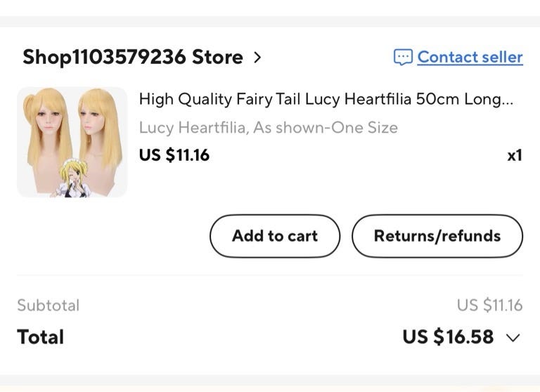Image resolution: width=540 pixels, height=392 pixels.
Task: Click the Contact seller link
Action: (470, 57)
